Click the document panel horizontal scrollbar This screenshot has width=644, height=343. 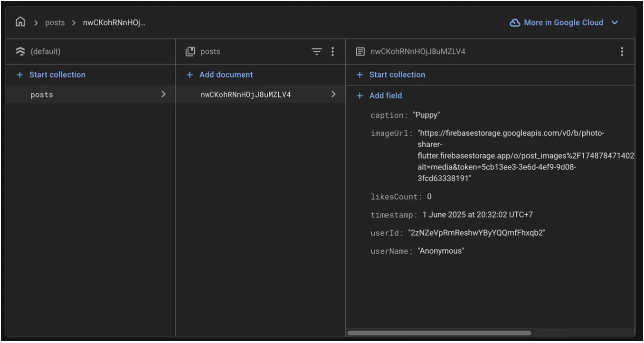439,333
